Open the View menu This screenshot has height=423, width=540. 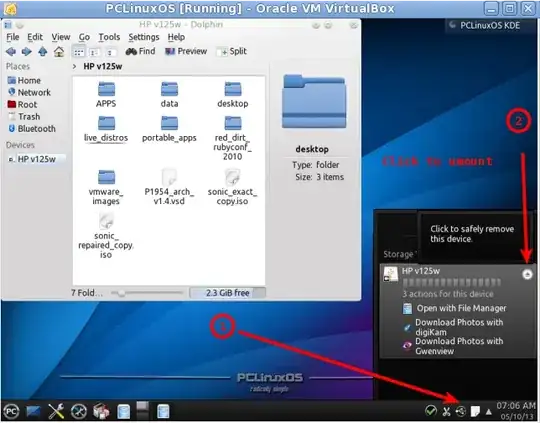tap(61, 37)
